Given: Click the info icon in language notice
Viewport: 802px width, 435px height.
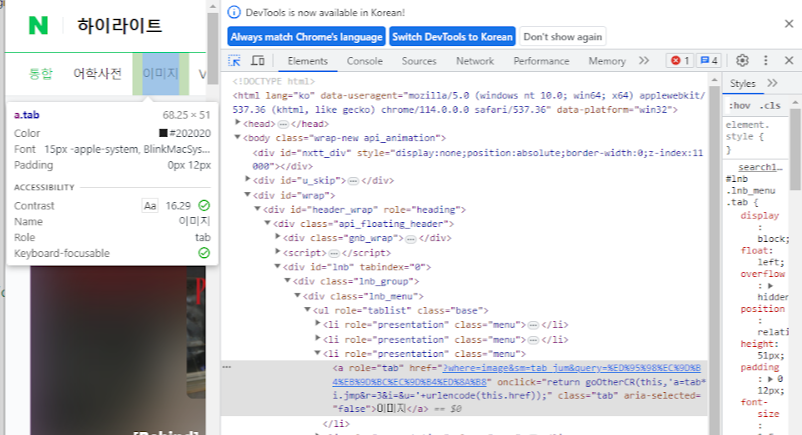Looking at the screenshot, I should click(234, 12).
